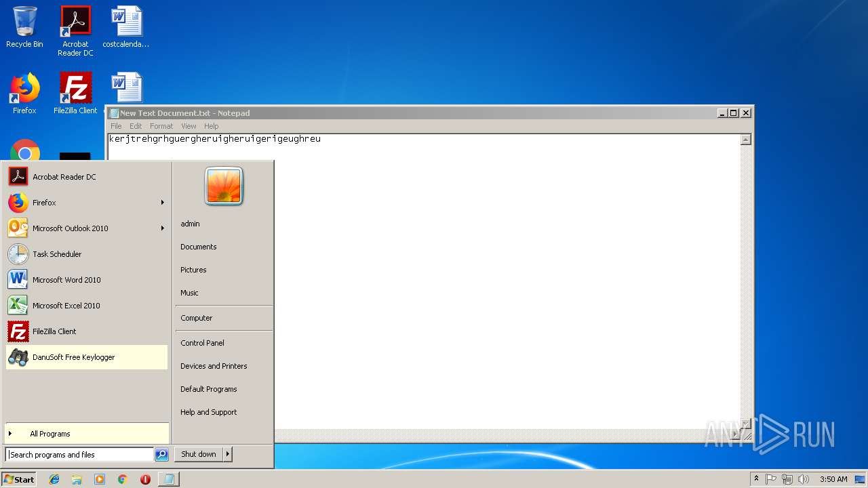This screenshot has height=488, width=868.
Task: Click the Start button
Action: tap(19, 479)
